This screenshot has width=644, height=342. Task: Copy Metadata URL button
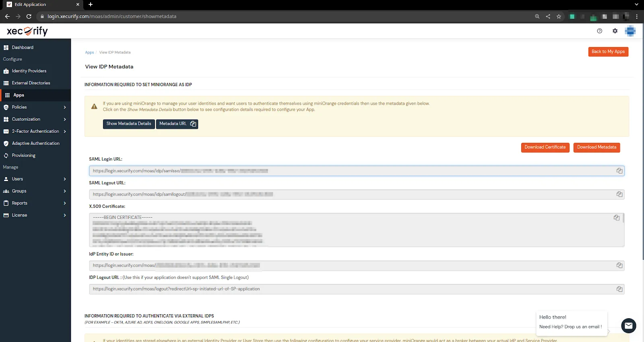pyautogui.click(x=177, y=124)
